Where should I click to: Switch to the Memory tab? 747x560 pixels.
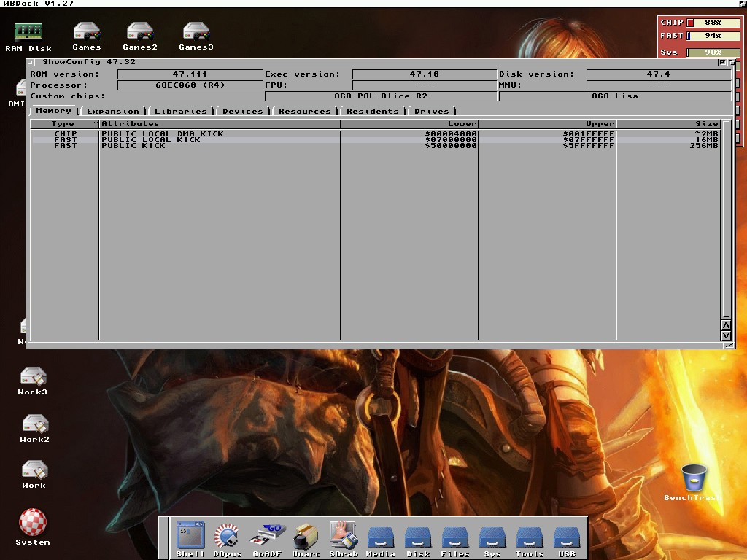(54, 111)
